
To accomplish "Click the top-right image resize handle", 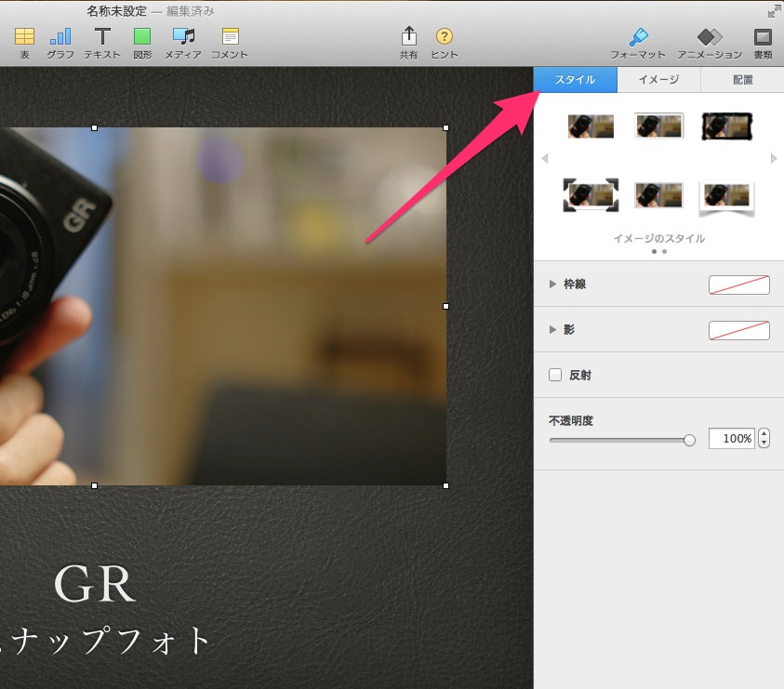I will click(x=446, y=128).
